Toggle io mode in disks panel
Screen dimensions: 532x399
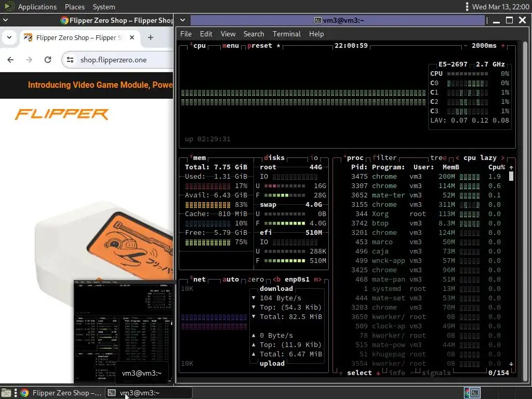(314, 158)
